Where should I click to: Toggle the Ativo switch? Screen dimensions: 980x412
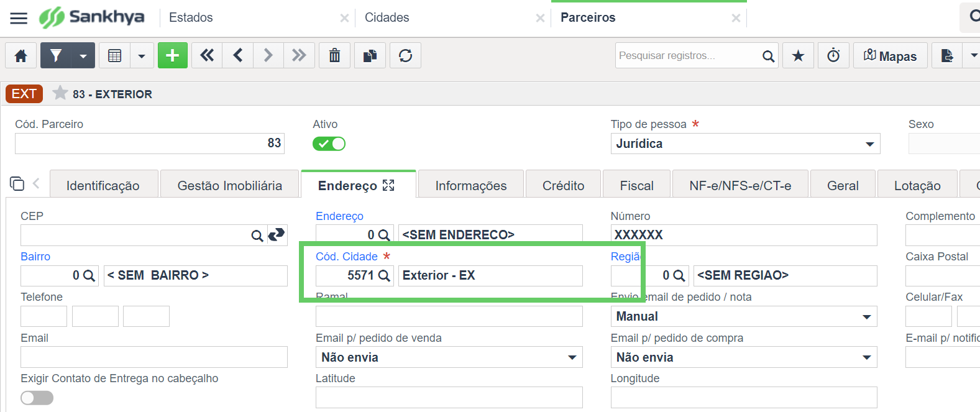point(329,144)
